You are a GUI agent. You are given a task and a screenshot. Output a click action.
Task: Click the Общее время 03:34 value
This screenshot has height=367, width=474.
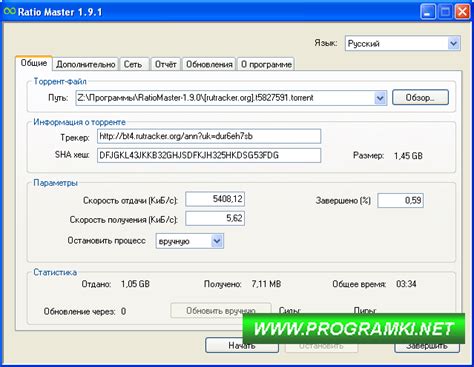[406, 284]
